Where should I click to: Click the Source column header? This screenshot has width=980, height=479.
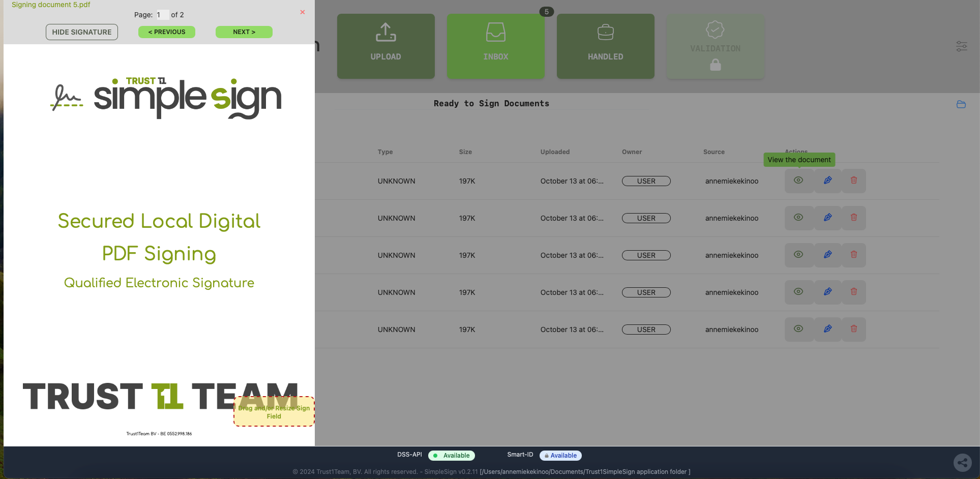click(714, 152)
